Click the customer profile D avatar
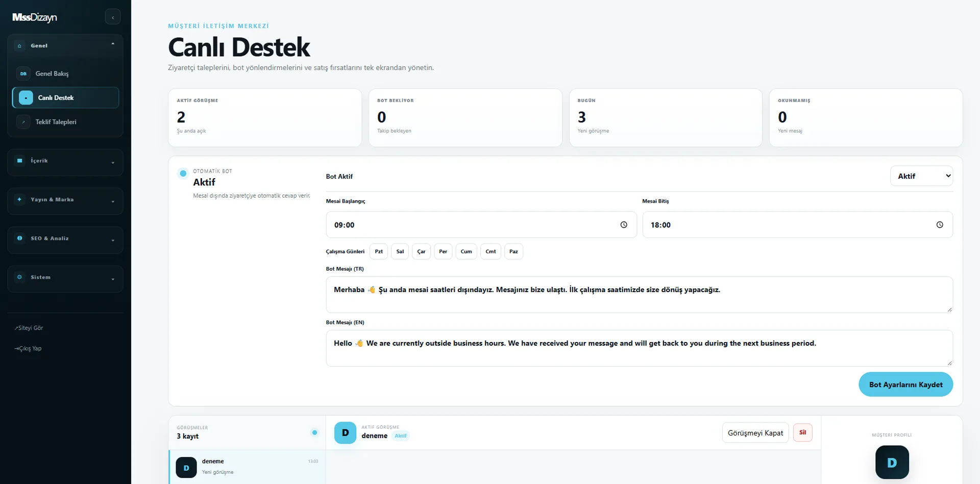 click(892, 462)
